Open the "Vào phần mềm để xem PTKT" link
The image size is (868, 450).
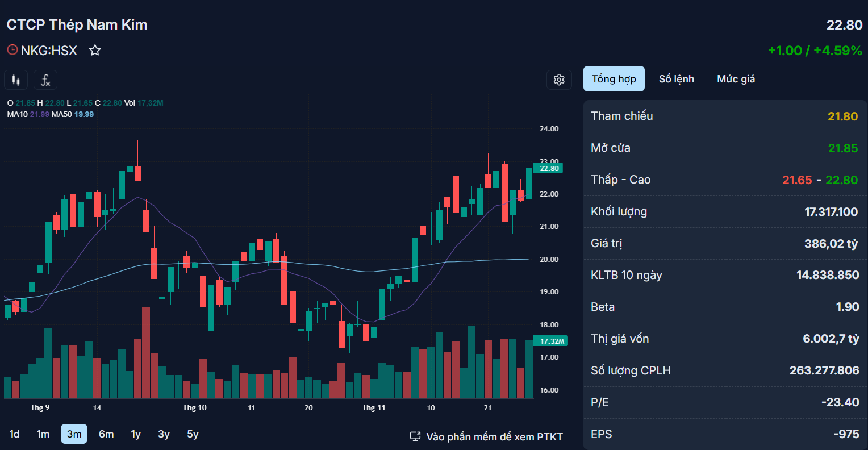[x=486, y=436]
